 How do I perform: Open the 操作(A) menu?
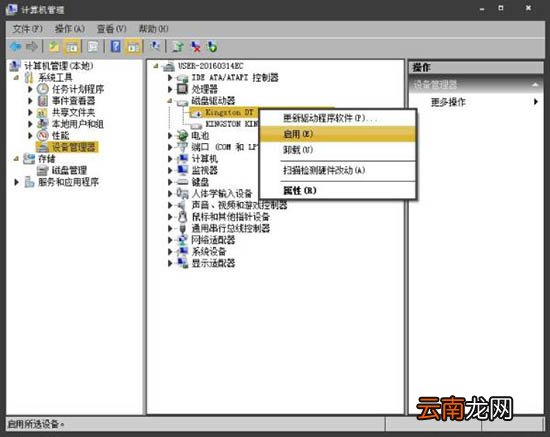tap(70, 28)
